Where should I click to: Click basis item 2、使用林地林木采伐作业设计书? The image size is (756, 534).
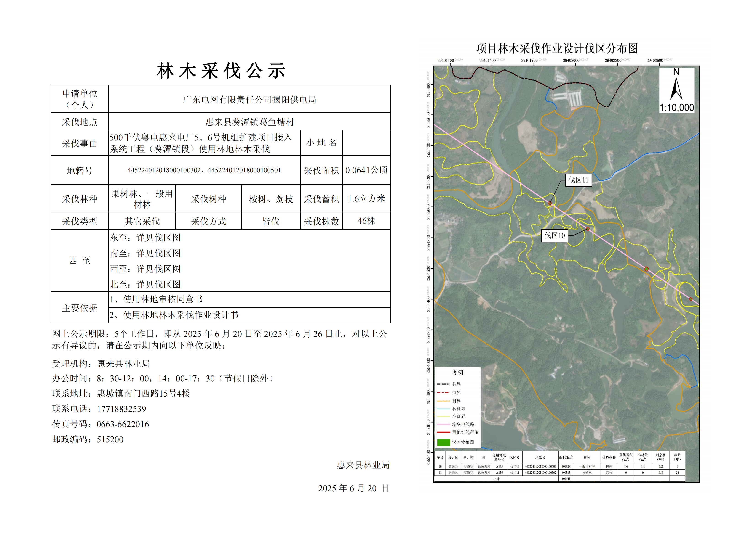(174, 315)
